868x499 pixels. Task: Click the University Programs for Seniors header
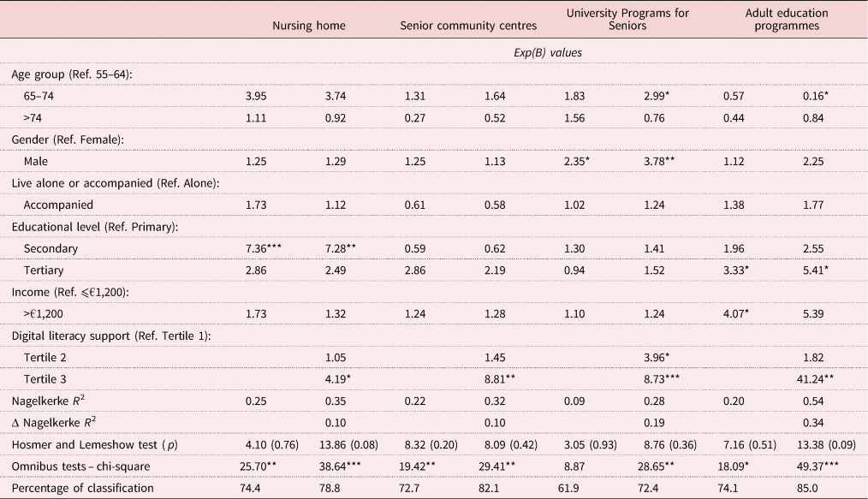tap(627, 20)
